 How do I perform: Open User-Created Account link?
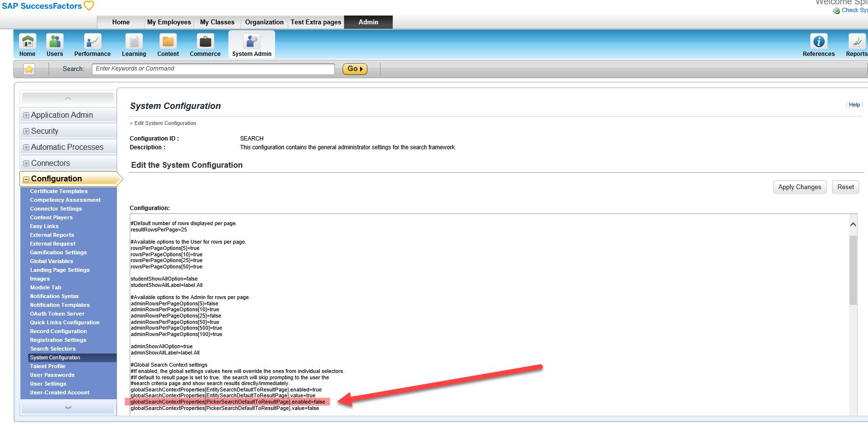coord(60,392)
